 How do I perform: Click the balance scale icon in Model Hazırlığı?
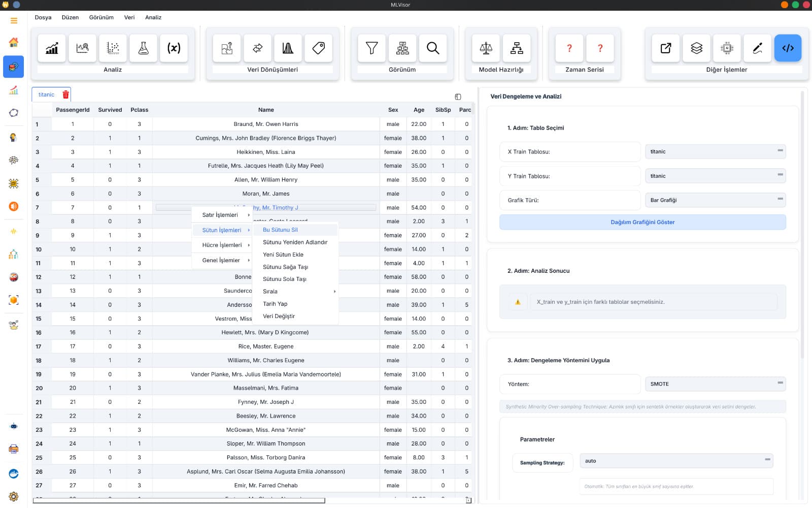tap(486, 48)
